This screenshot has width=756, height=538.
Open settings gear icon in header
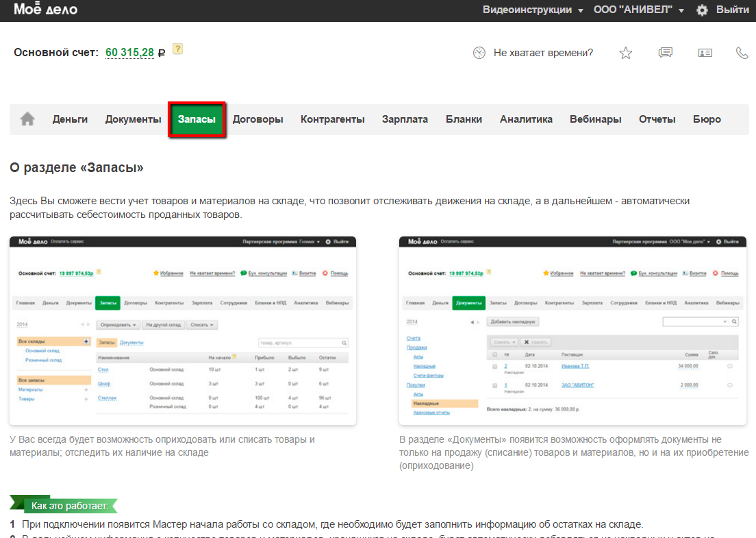702,10
